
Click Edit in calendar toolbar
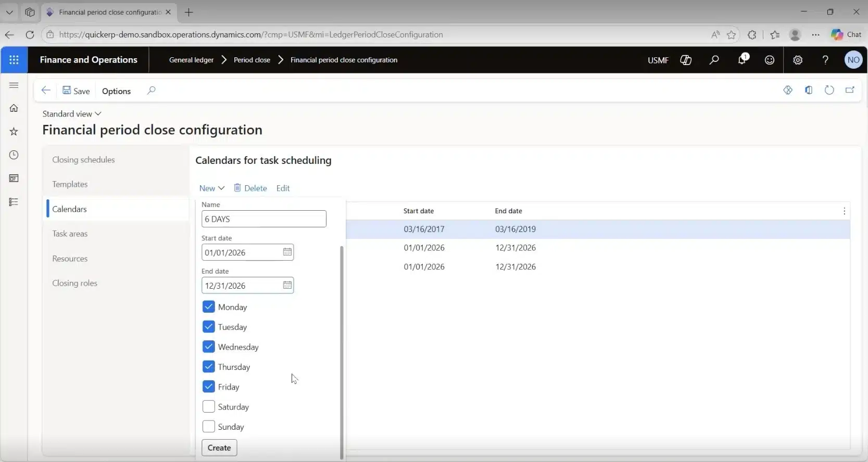pos(283,188)
